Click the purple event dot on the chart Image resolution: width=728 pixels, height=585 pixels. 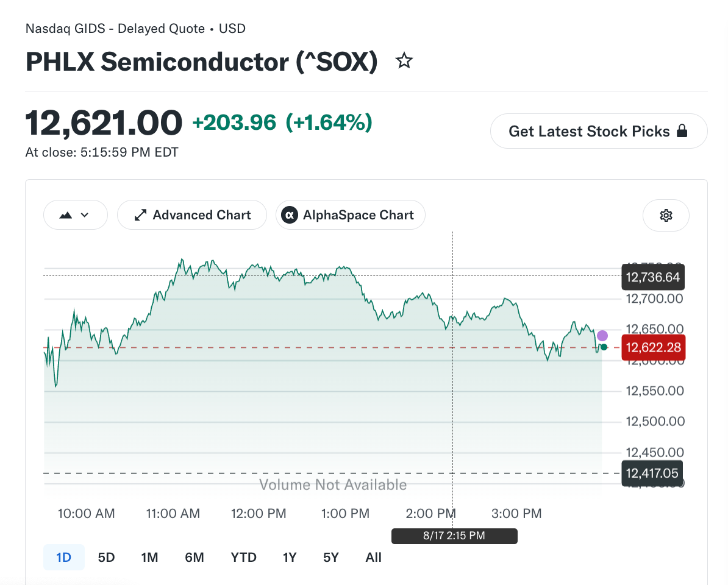tap(602, 335)
